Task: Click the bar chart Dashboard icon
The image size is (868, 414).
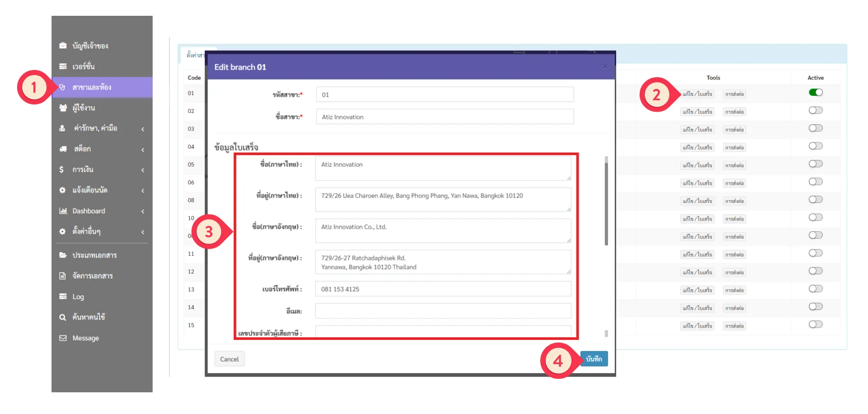Action: 63,211
